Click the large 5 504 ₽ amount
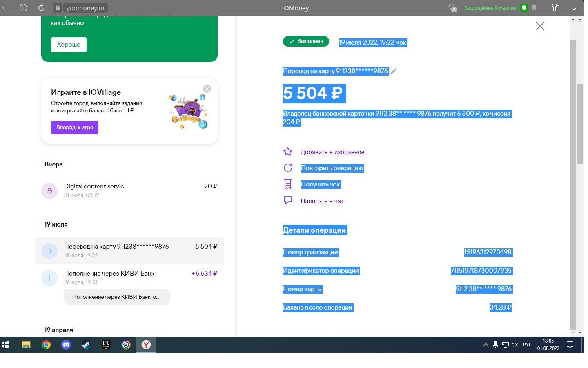Image resolution: width=588 pixels, height=368 pixels. (x=314, y=93)
